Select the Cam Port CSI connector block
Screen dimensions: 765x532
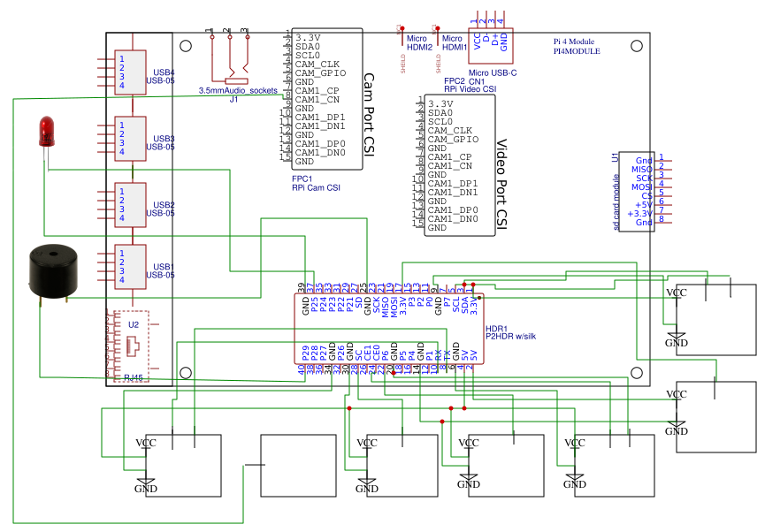click(327, 99)
